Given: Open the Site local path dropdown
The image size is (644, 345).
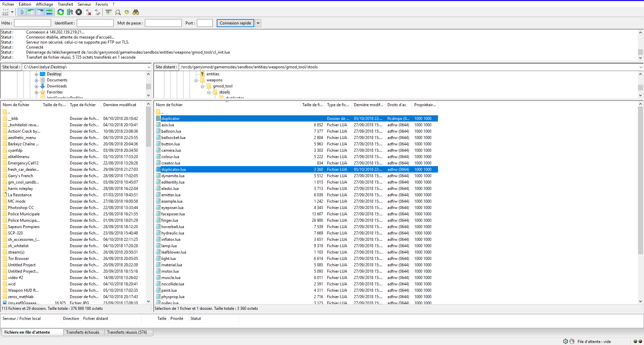Looking at the screenshot, I should pyautogui.click(x=149, y=67).
